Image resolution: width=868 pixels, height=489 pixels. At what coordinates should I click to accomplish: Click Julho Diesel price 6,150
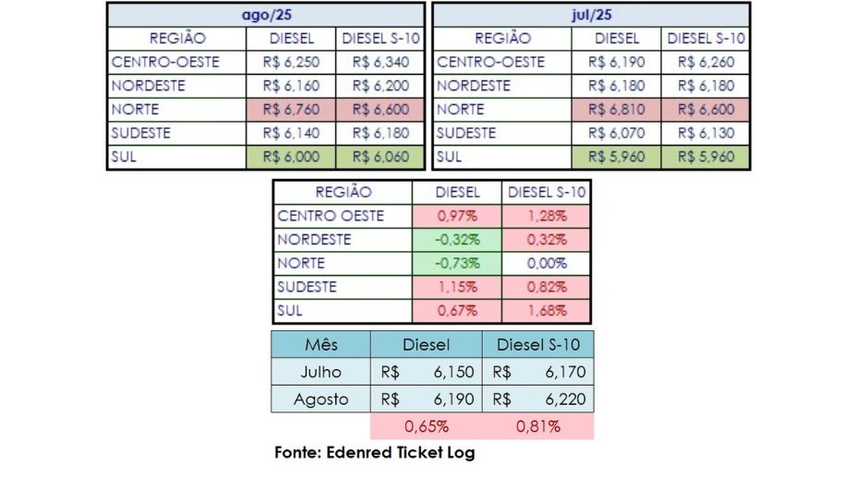[x=427, y=372]
